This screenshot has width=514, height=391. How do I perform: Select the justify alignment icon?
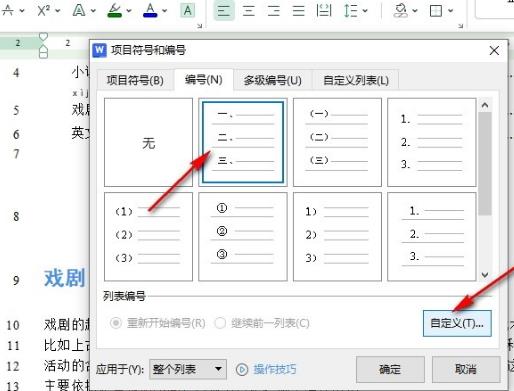coord(298,10)
